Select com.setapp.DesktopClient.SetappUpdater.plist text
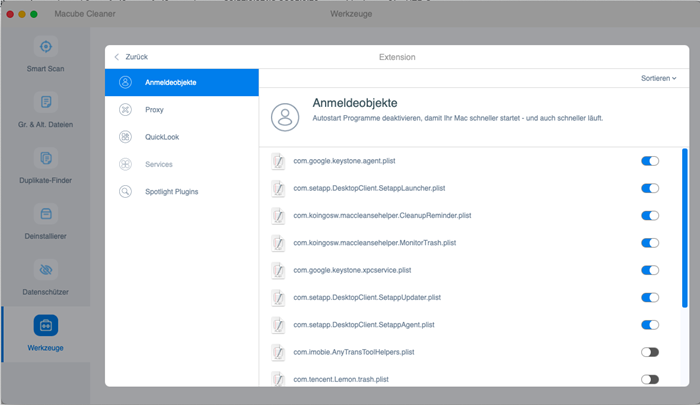This screenshot has height=405, width=700. 367,297
